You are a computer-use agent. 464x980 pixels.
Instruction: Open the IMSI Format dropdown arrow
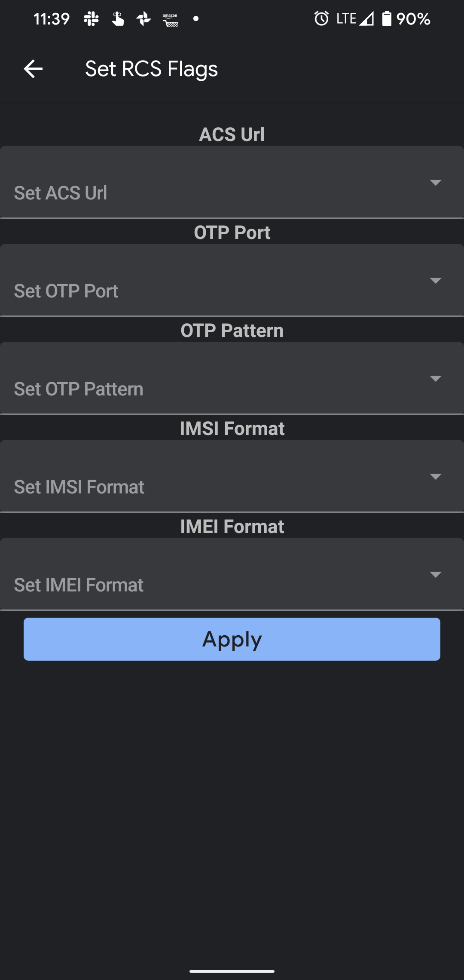pos(436,477)
